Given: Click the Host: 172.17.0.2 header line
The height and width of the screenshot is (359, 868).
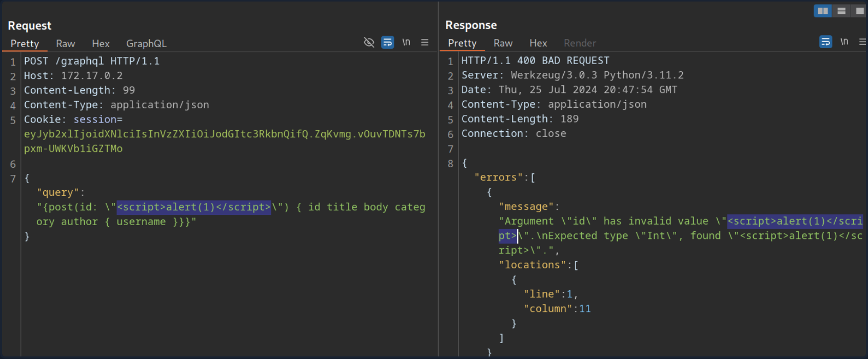Looking at the screenshot, I should click(x=73, y=76).
